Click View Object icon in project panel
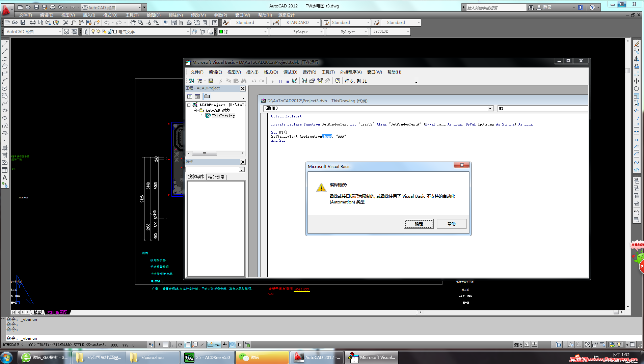 click(197, 96)
